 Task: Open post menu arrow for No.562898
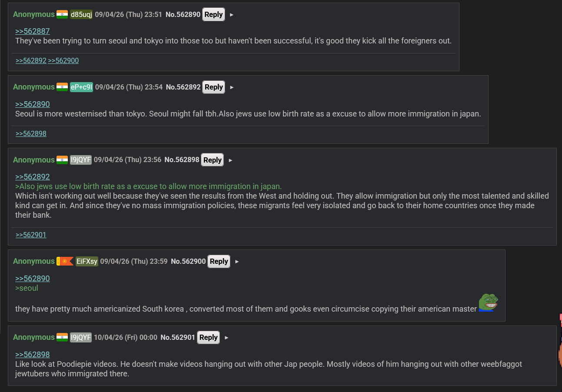coord(230,160)
